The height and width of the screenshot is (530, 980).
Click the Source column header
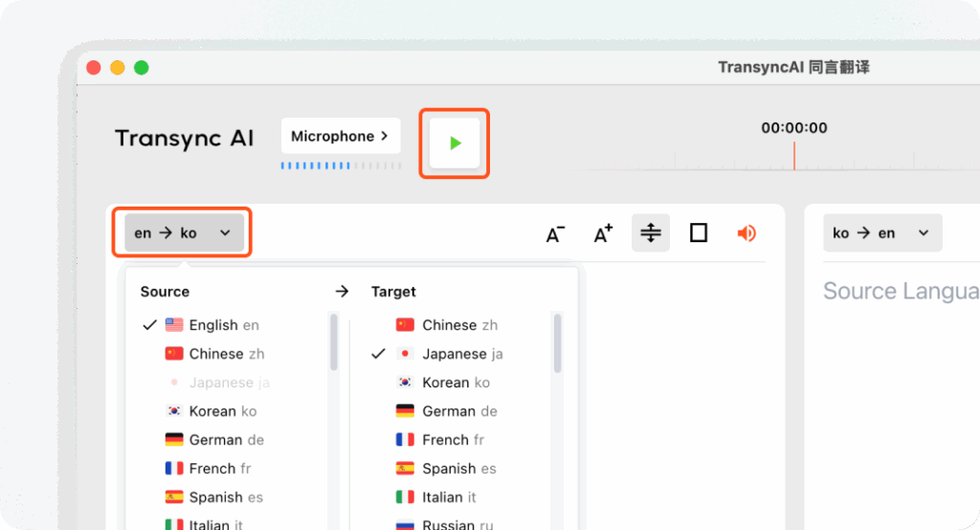click(x=165, y=291)
